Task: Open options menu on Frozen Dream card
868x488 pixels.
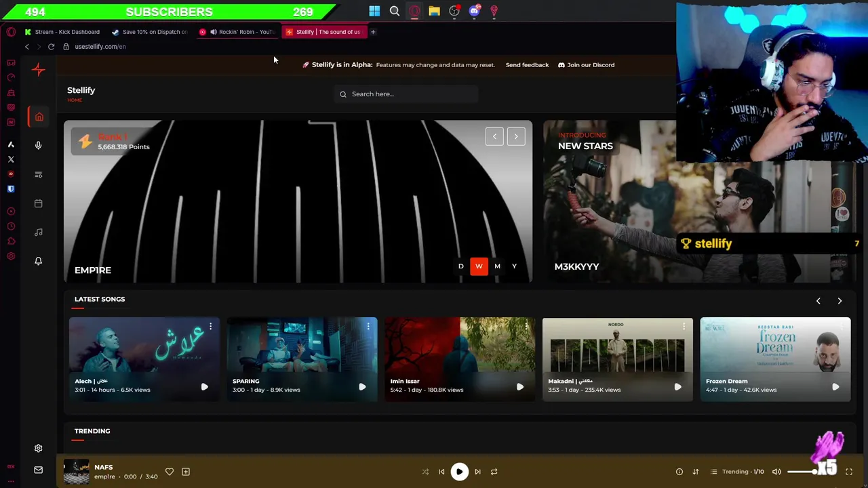Action: tap(842, 327)
